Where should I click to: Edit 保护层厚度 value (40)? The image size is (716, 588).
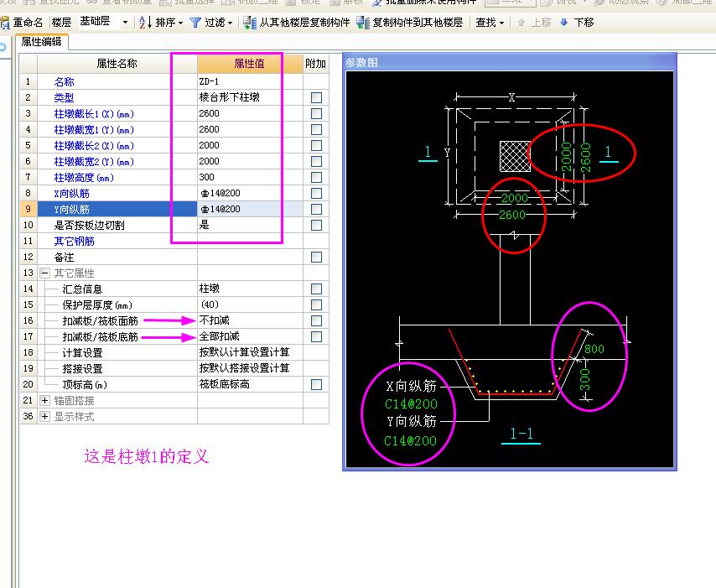pos(250,304)
